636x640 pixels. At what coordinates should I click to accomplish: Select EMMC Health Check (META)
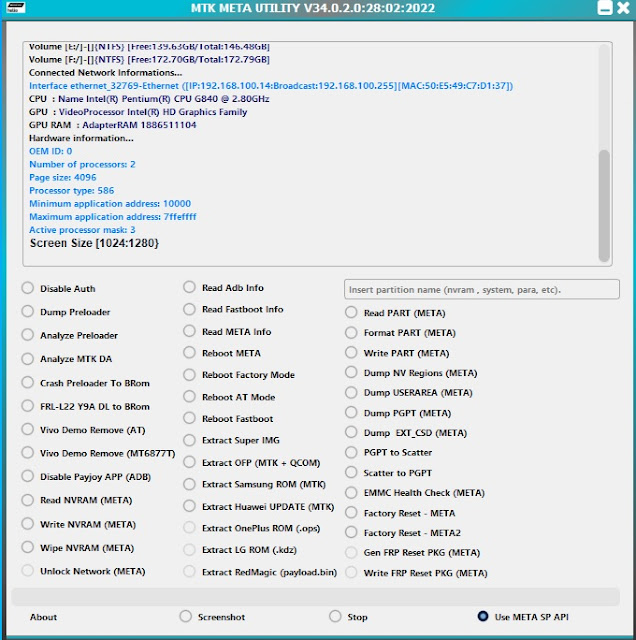tap(351, 492)
